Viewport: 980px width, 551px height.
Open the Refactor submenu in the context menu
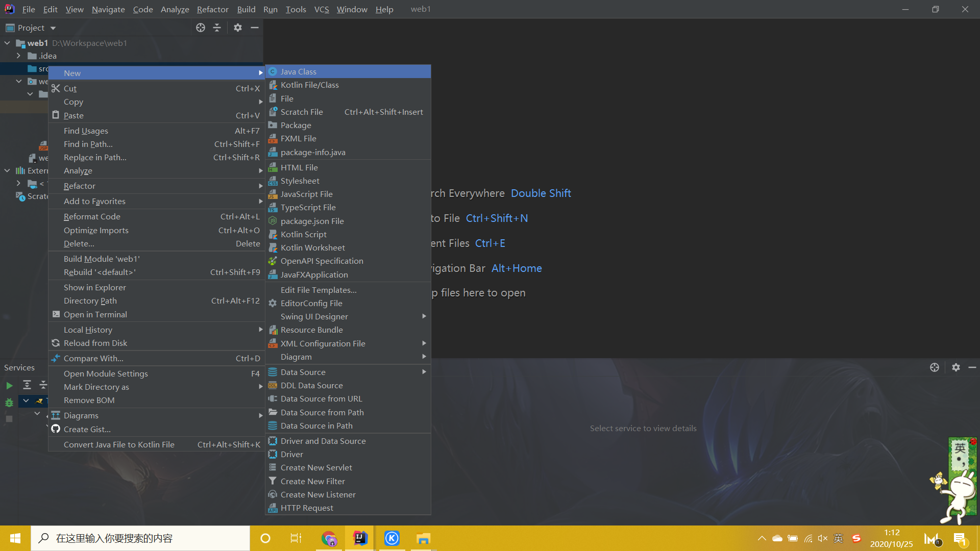click(x=157, y=186)
